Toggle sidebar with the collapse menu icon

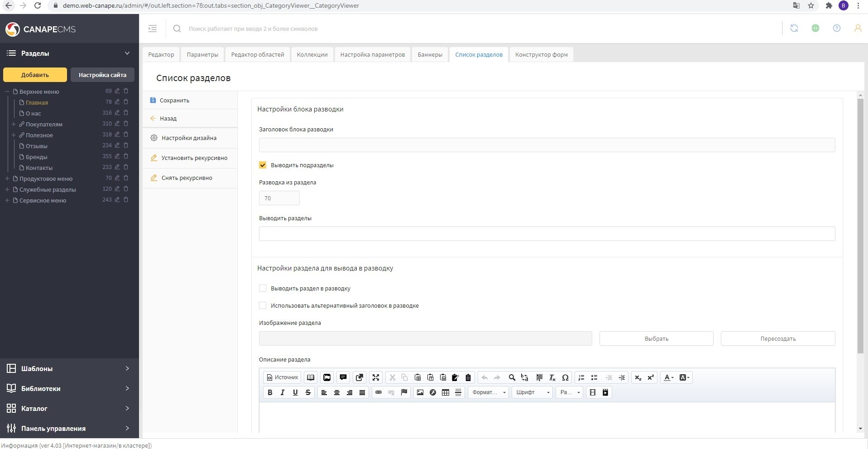[x=153, y=29]
